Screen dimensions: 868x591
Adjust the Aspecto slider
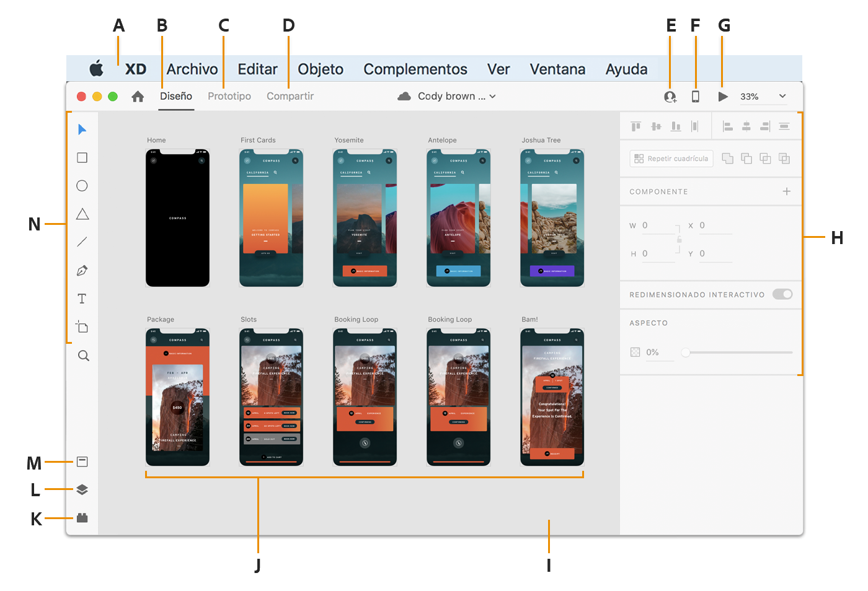point(686,352)
